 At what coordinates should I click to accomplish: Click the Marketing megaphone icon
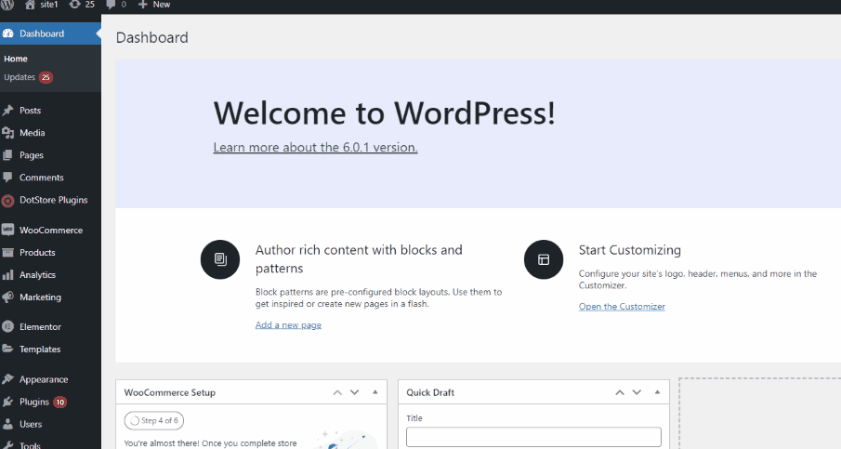(8, 297)
